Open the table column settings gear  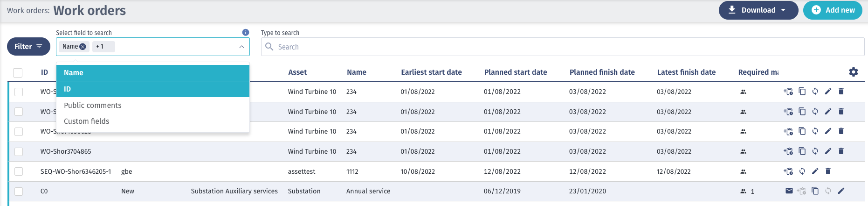click(x=853, y=72)
